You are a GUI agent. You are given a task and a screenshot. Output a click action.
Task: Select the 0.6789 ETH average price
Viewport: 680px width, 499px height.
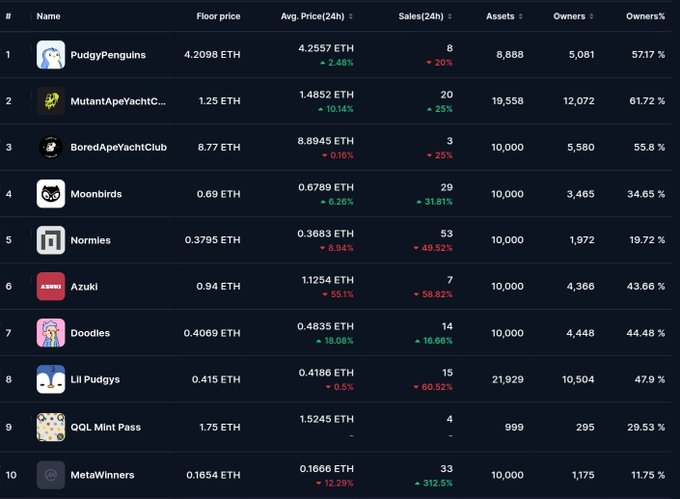326,187
